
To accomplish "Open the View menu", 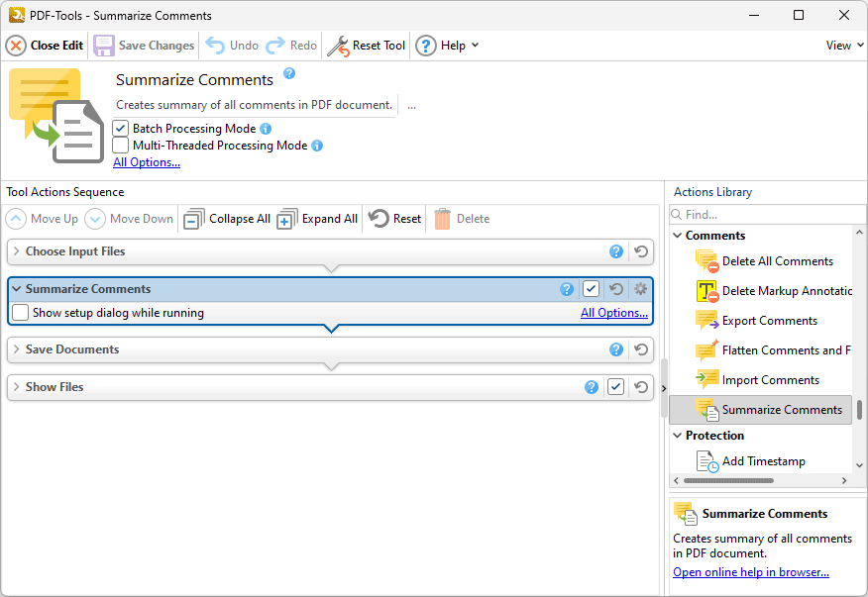I will (841, 45).
